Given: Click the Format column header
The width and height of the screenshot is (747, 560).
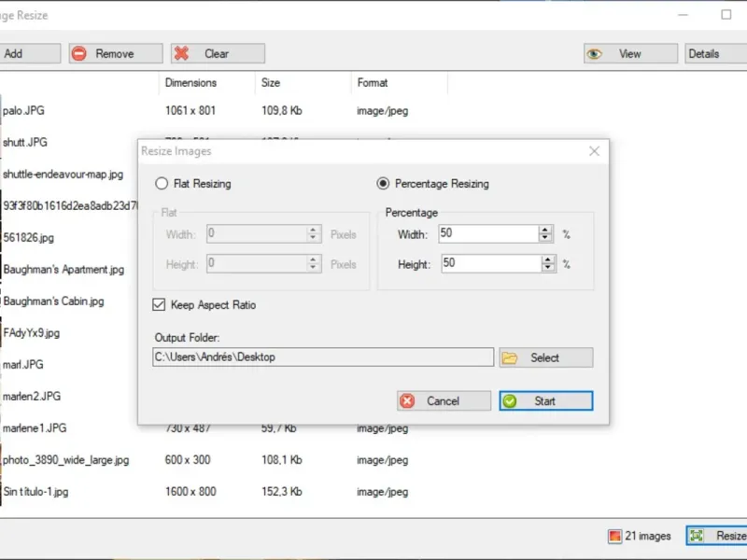Looking at the screenshot, I should 372,83.
